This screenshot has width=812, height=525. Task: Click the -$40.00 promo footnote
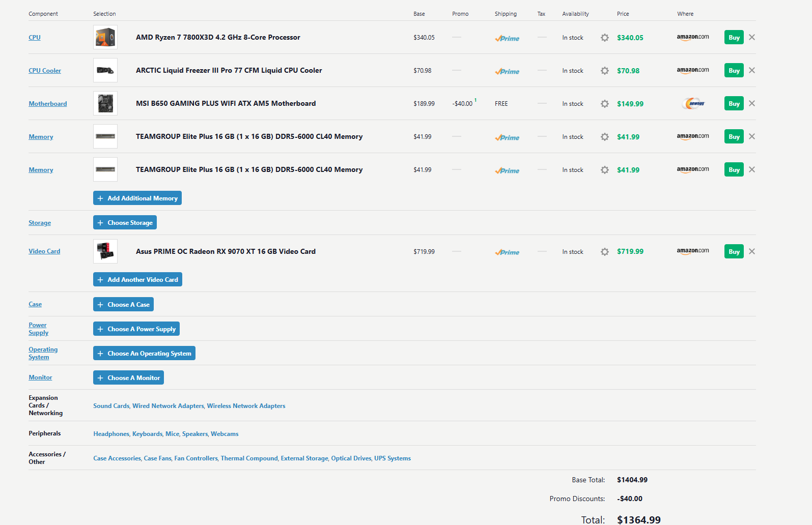click(475, 100)
